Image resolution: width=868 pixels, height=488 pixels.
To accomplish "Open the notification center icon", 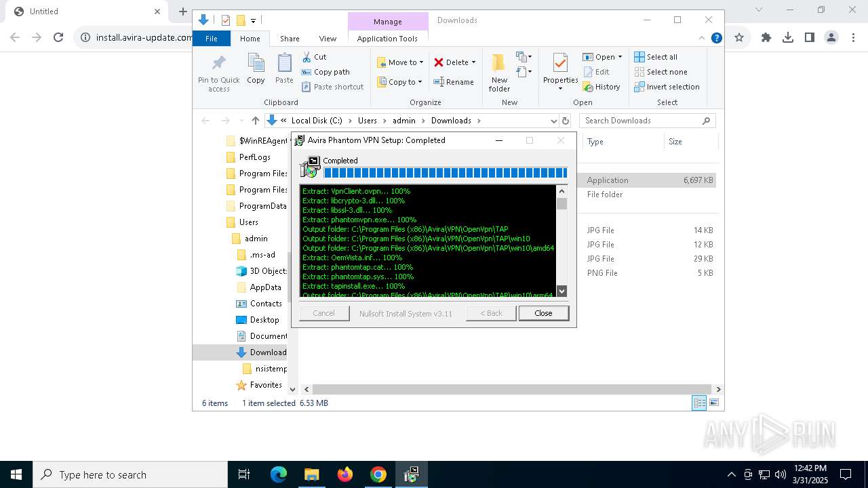I will (846, 474).
